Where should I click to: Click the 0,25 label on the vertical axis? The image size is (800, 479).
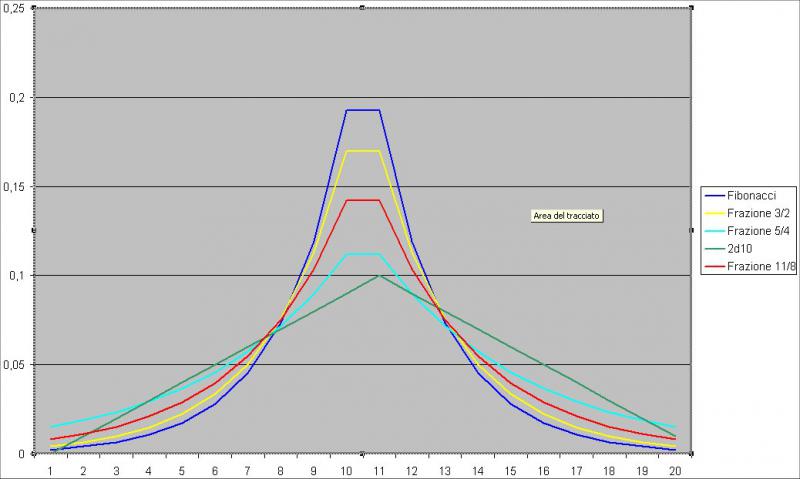13,9
